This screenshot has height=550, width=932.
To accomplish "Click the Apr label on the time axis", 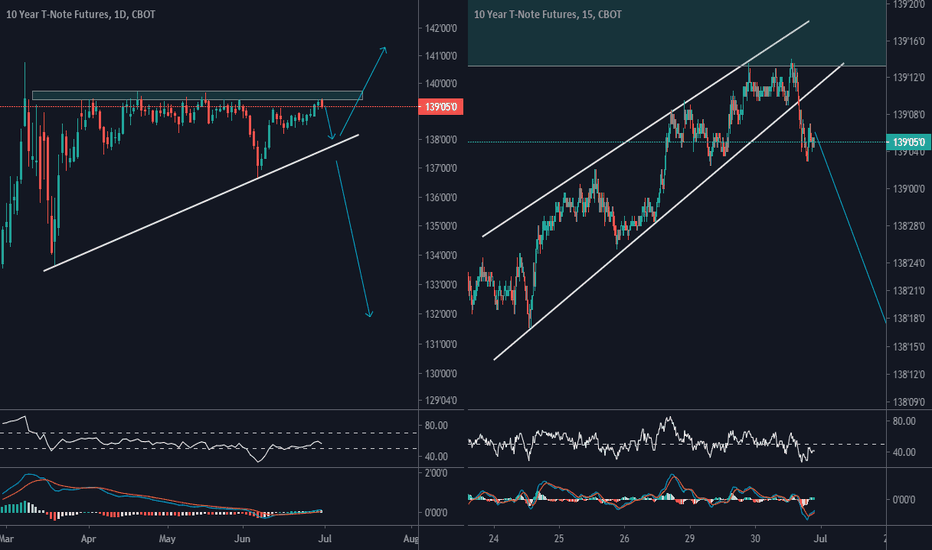I will pos(88,539).
